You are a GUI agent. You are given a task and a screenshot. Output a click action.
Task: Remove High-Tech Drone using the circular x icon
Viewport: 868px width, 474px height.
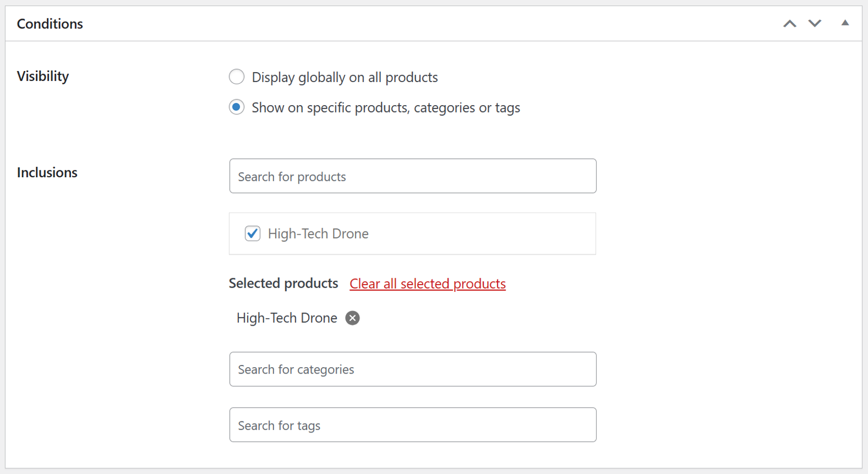(353, 318)
